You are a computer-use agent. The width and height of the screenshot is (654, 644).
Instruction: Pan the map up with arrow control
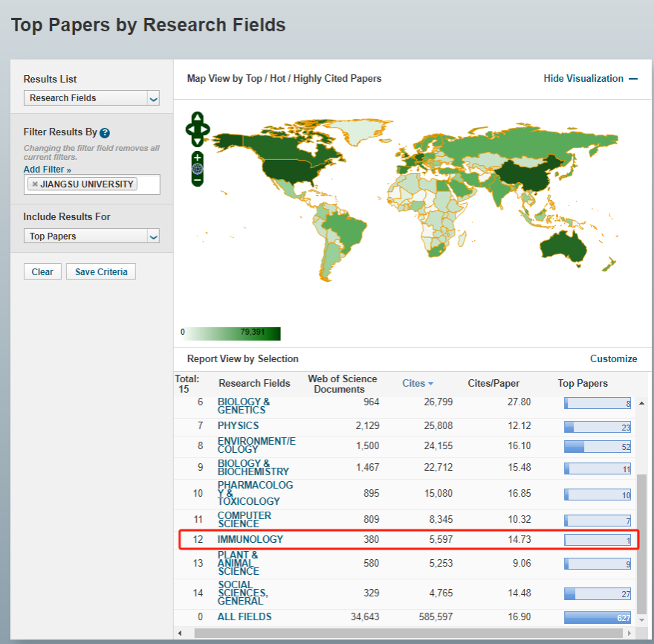tap(197, 117)
